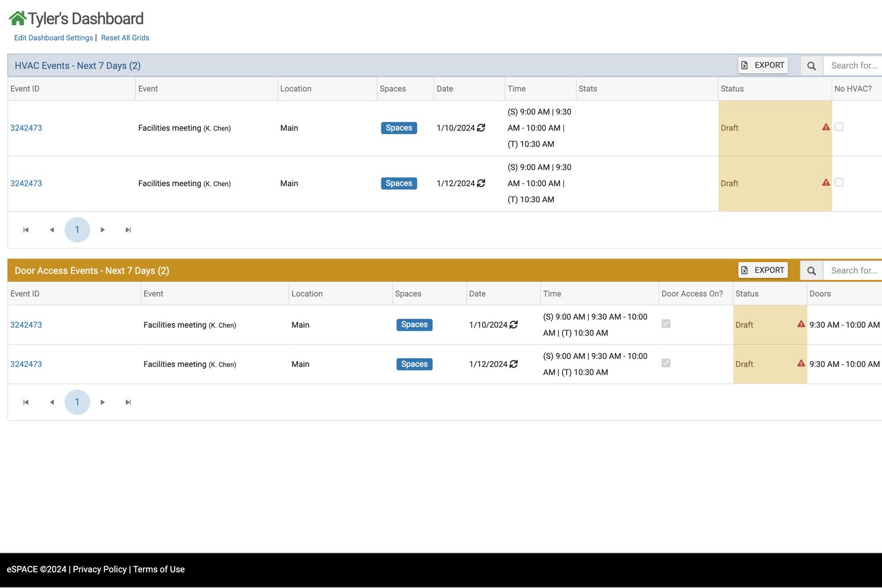Toggle Door Access On checkbox for 1/10/2024 event
This screenshot has height=588, width=882.
click(666, 324)
